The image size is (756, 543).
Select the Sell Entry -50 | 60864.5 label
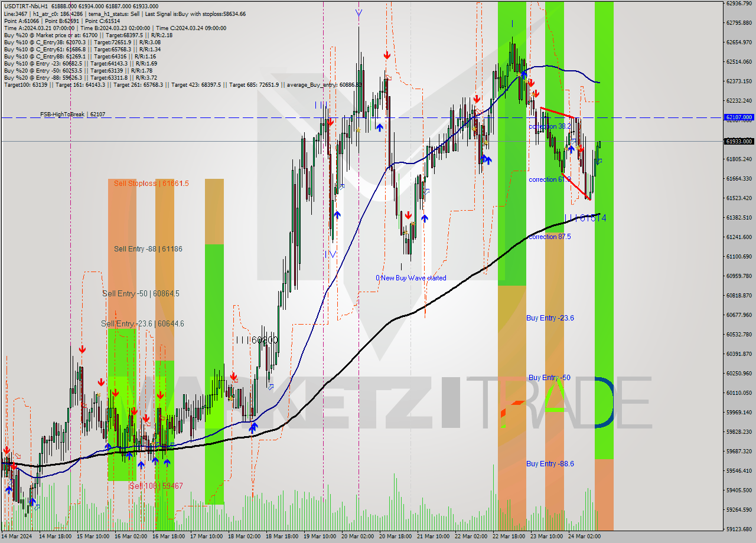141,293
